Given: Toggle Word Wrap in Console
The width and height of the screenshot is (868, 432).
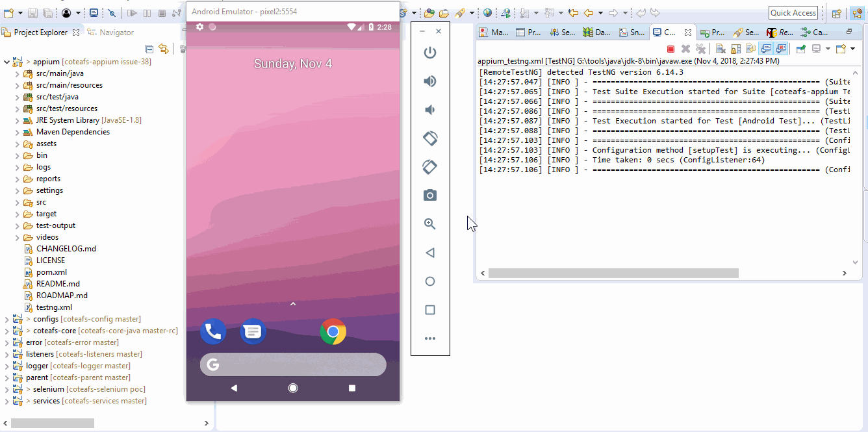Looking at the screenshot, I should (x=750, y=49).
